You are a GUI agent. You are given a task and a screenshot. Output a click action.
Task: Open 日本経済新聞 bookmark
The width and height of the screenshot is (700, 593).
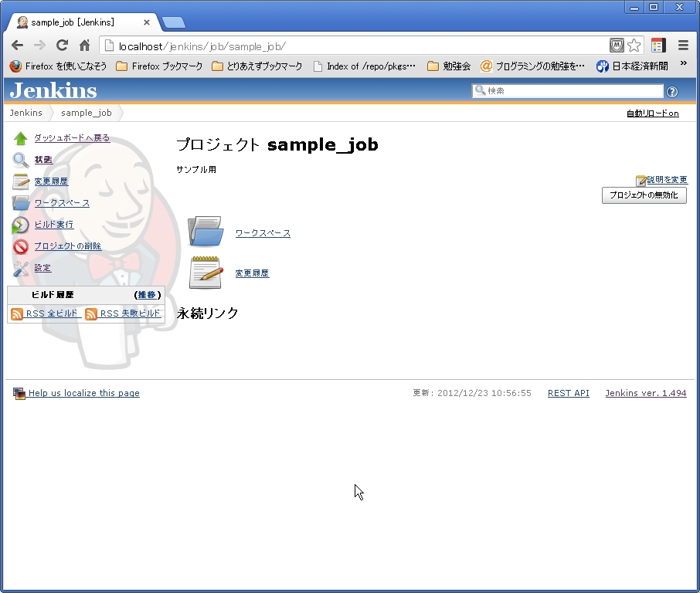[632, 66]
